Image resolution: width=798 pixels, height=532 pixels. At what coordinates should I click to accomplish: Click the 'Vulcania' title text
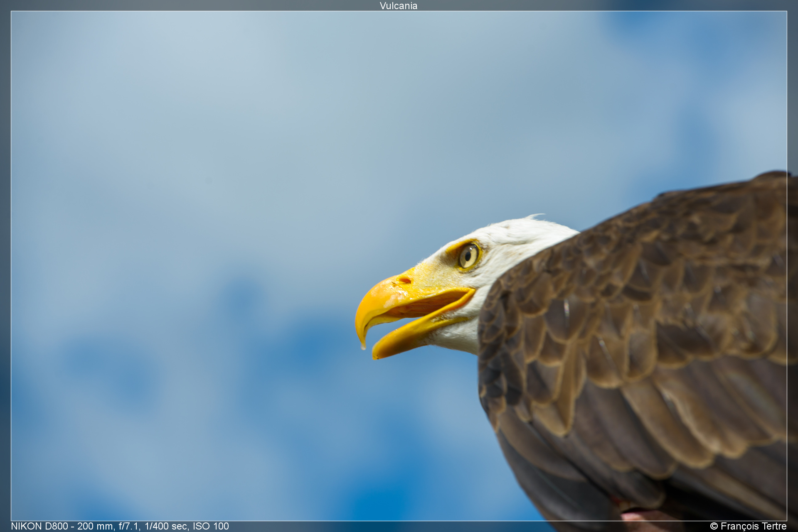point(398,6)
